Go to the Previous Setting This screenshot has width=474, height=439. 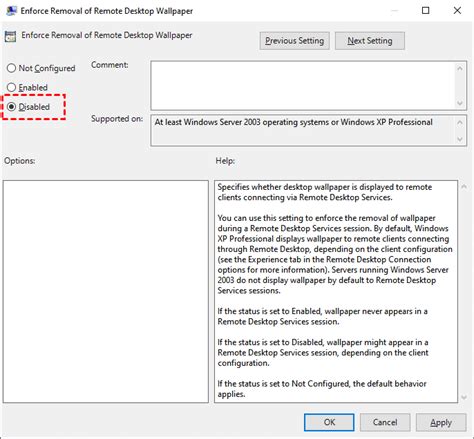(x=295, y=41)
